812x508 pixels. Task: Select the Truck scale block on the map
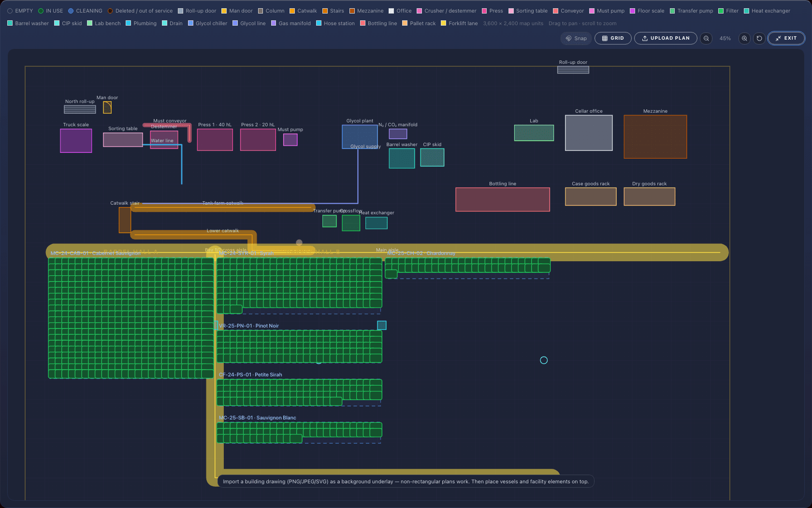click(76, 141)
